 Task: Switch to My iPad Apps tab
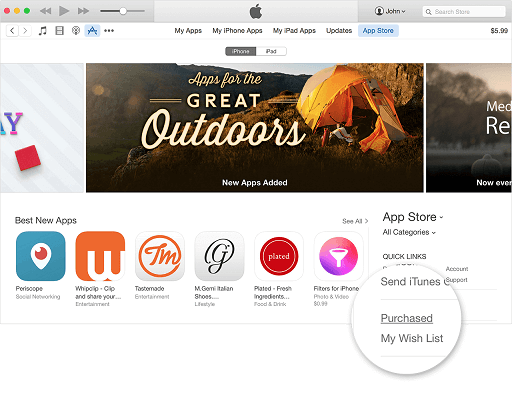(294, 31)
